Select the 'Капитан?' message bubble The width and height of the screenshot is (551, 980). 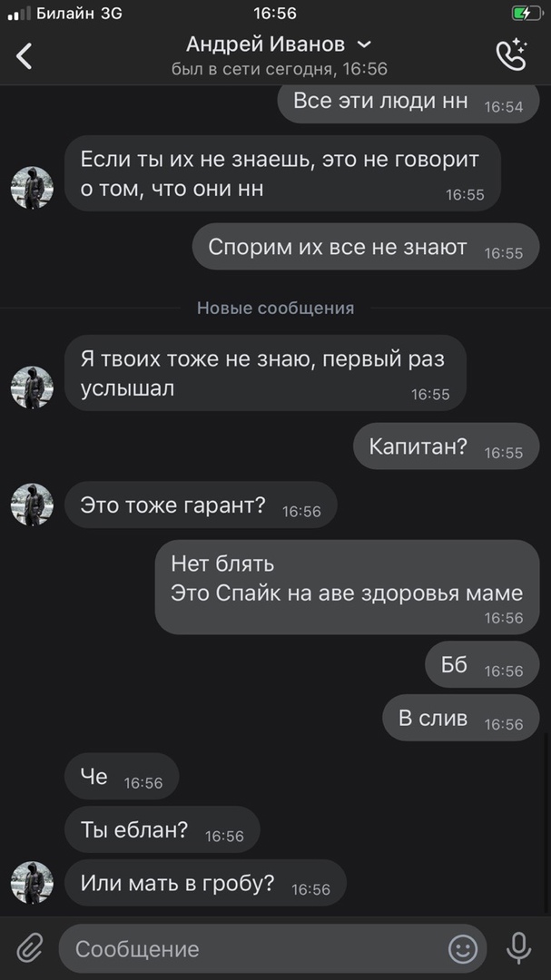(446, 446)
